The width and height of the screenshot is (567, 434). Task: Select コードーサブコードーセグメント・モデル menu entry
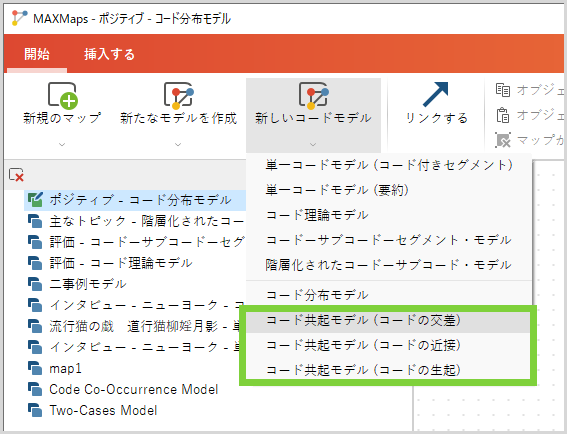(x=389, y=240)
